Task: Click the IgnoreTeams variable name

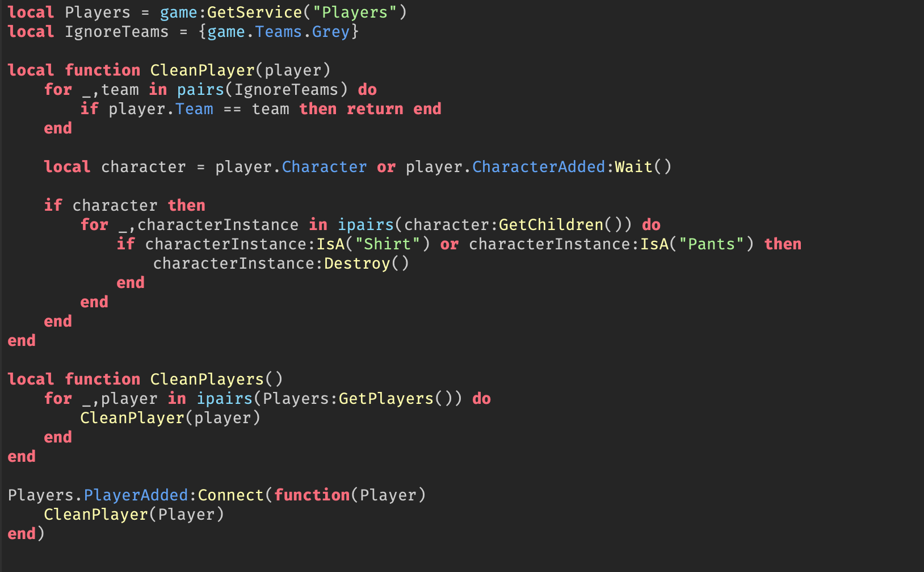Action: click(117, 32)
